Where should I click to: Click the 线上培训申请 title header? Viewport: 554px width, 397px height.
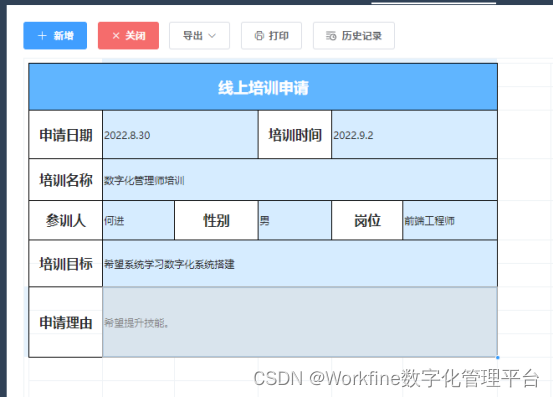[263, 87]
